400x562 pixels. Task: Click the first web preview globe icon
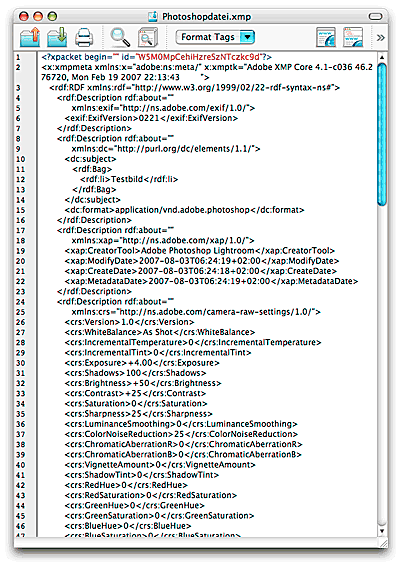[x=326, y=37]
